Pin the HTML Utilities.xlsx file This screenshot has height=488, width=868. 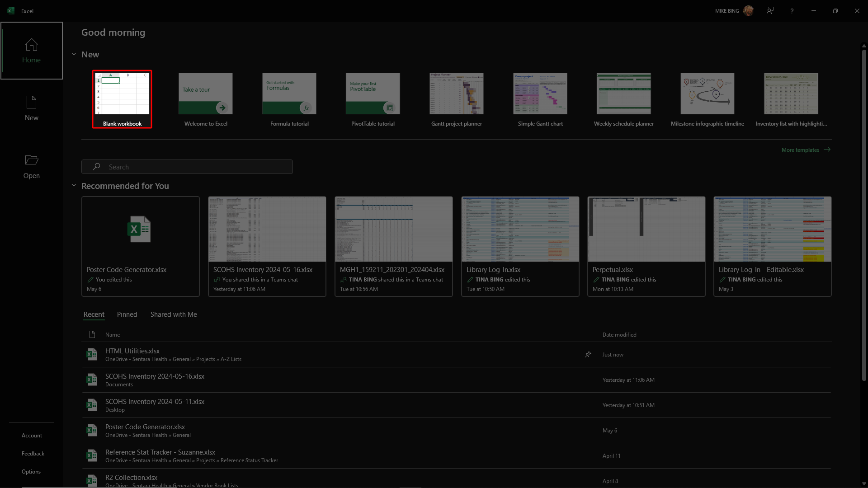(588, 354)
